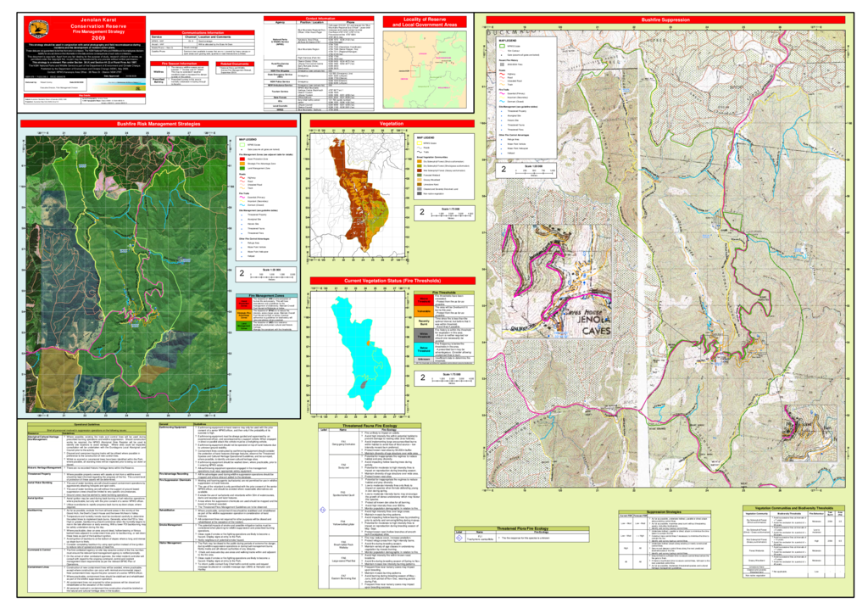Click the FL1 label icon in the Threatened Flora table
Screen dimensions: 868x614
459,538
